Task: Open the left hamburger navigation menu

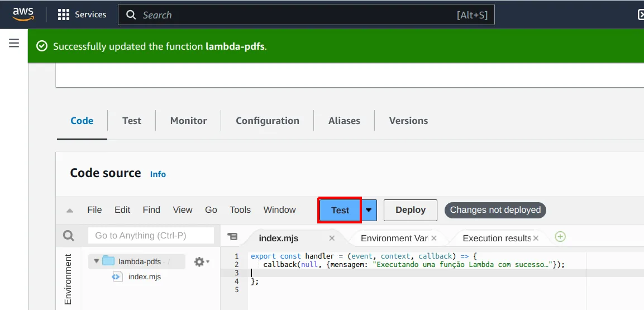Action: tap(14, 43)
